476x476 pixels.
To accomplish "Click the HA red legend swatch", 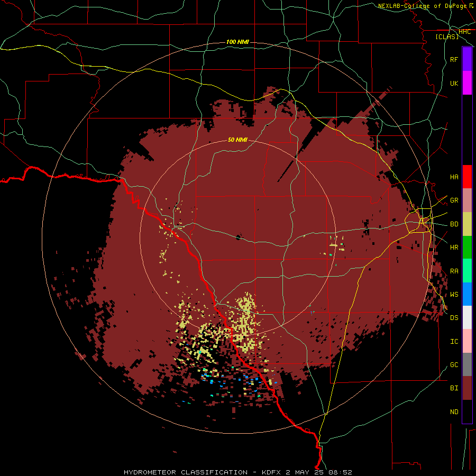I will pyautogui.click(x=467, y=177).
